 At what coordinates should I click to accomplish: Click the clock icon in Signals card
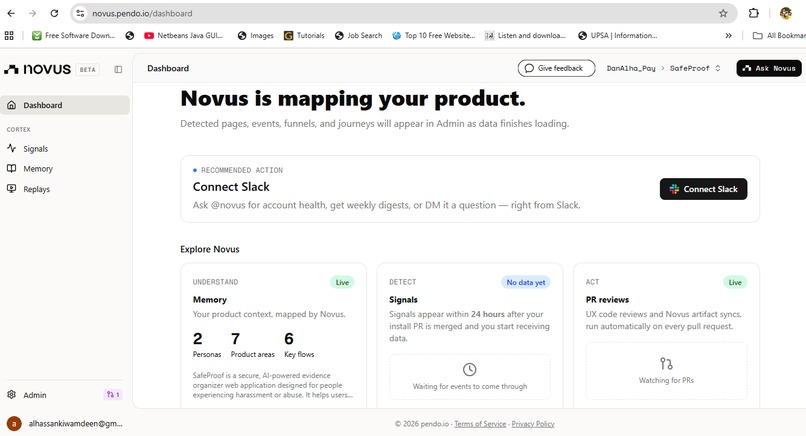pyautogui.click(x=469, y=369)
